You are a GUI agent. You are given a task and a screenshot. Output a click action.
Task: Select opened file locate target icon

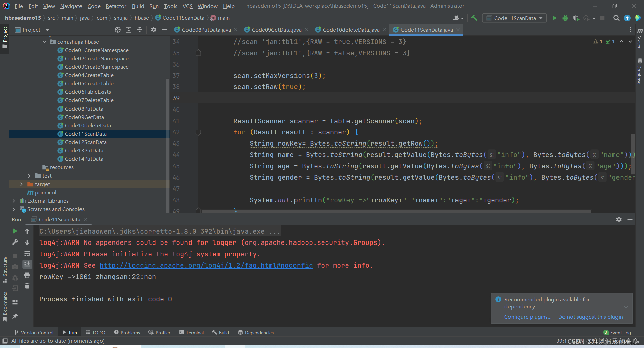118,30
